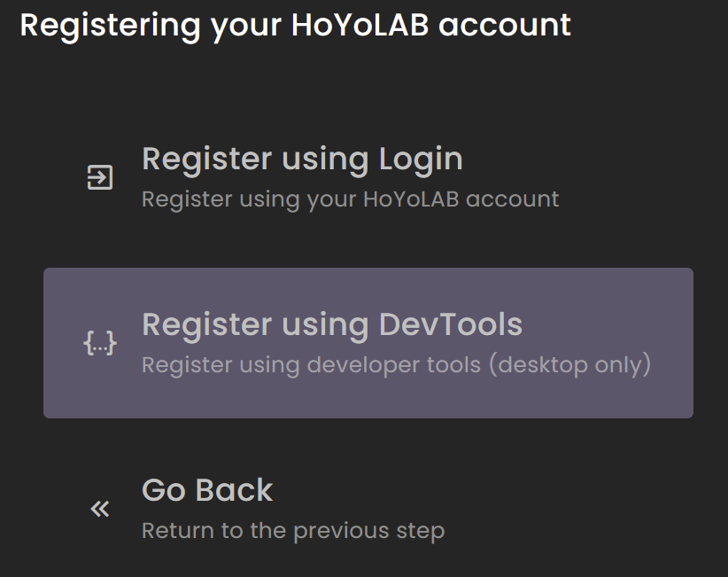
Task: Click 'Return to the previous step' text
Action: tap(292, 531)
